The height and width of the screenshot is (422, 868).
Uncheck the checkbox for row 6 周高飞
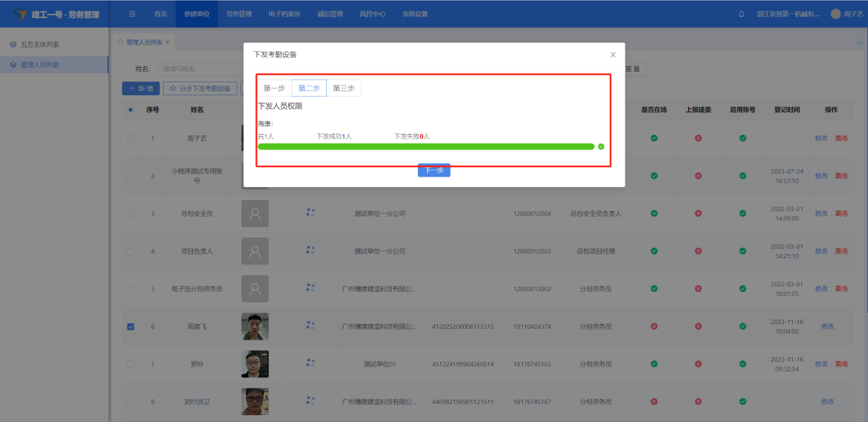click(x=131, y=327)
